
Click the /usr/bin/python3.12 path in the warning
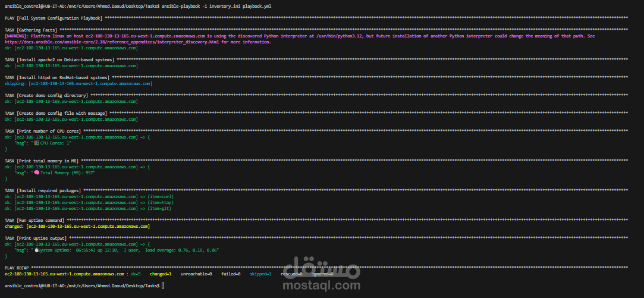tap(338, 36)
